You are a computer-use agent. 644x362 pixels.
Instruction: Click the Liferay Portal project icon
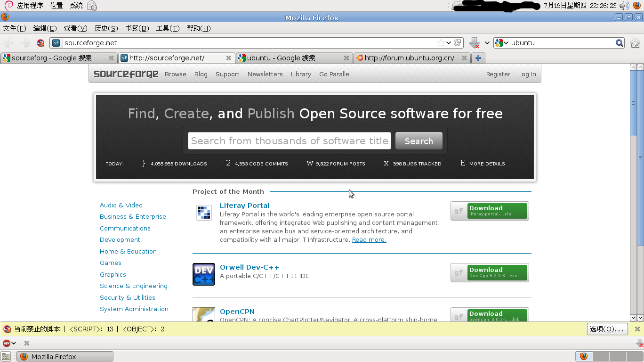tap(204, 213)
